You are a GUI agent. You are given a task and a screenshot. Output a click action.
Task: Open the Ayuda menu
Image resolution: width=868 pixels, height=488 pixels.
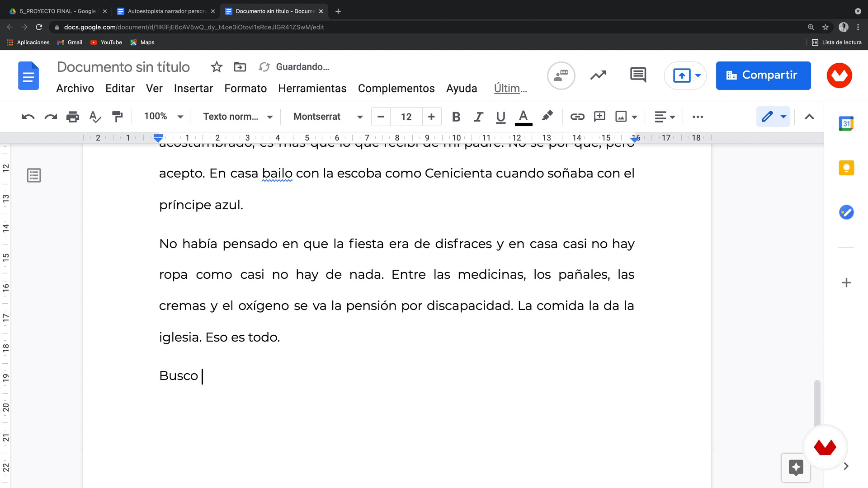(462, 88)
